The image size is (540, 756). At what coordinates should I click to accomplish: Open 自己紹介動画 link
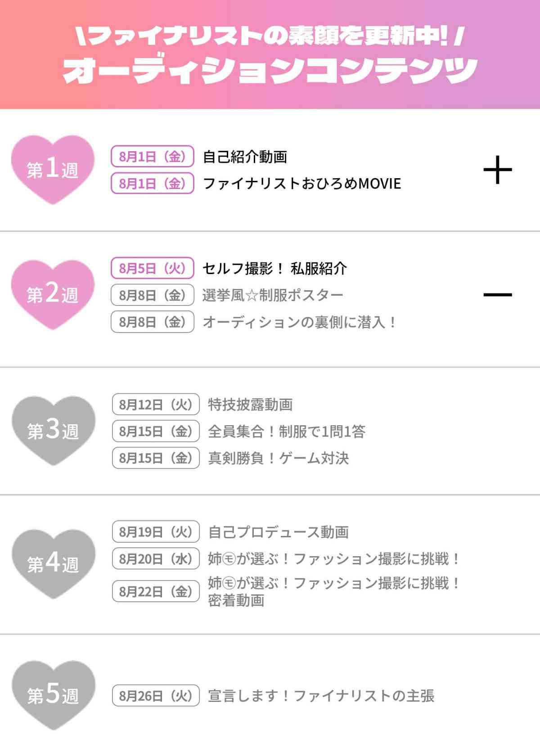click(245, 157)
